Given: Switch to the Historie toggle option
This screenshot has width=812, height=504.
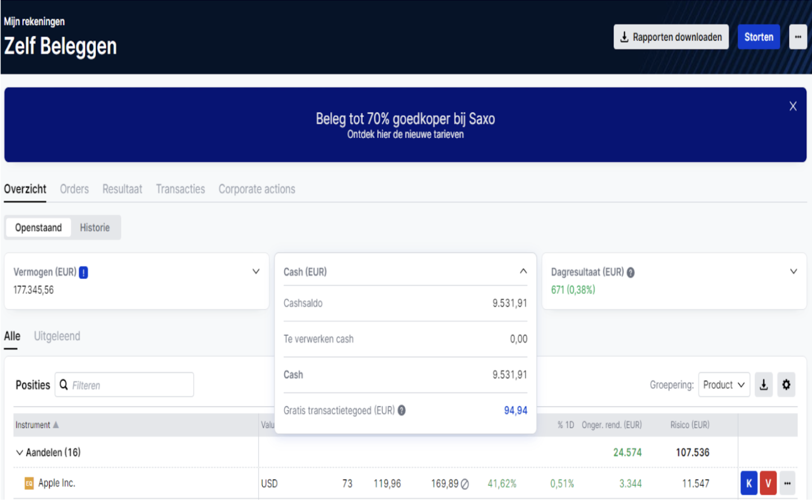Looking at the screenshot, I should coord(94,227).
